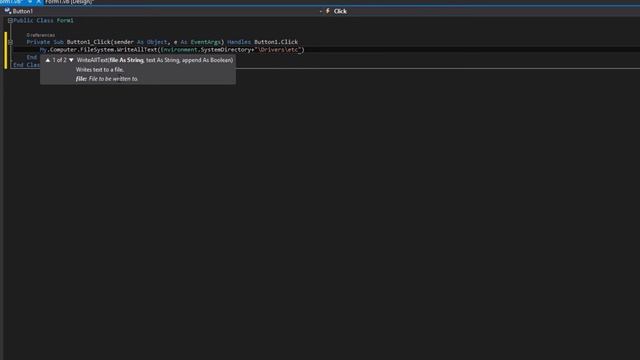Close the active Form1.vb tab
The height and width of the screenshot is (360, 640).
(38, 2)
